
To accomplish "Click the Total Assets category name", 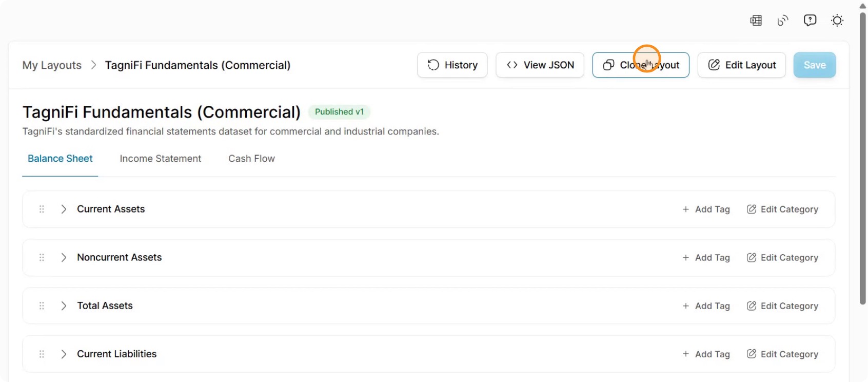I will [105, 305].
